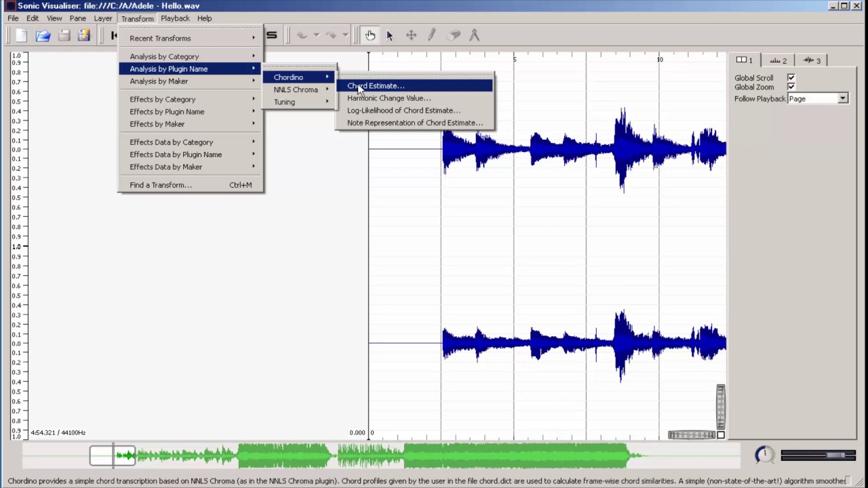This screenshot has width=868, height=488.
Task: Select the Edit move tool
Action: point(411,35)
